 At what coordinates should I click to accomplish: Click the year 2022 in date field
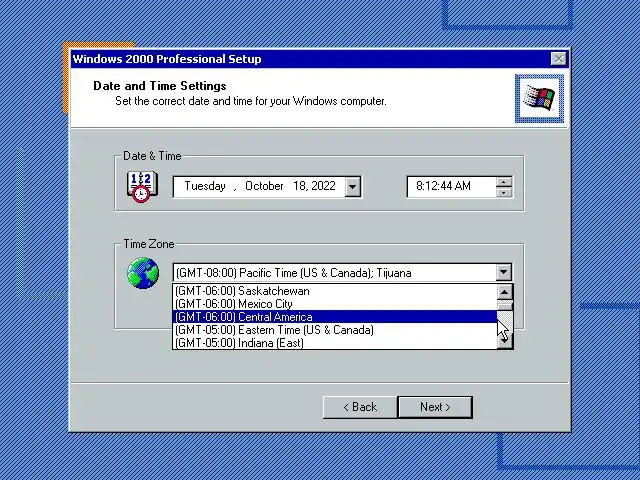click(x=323, y=186)
